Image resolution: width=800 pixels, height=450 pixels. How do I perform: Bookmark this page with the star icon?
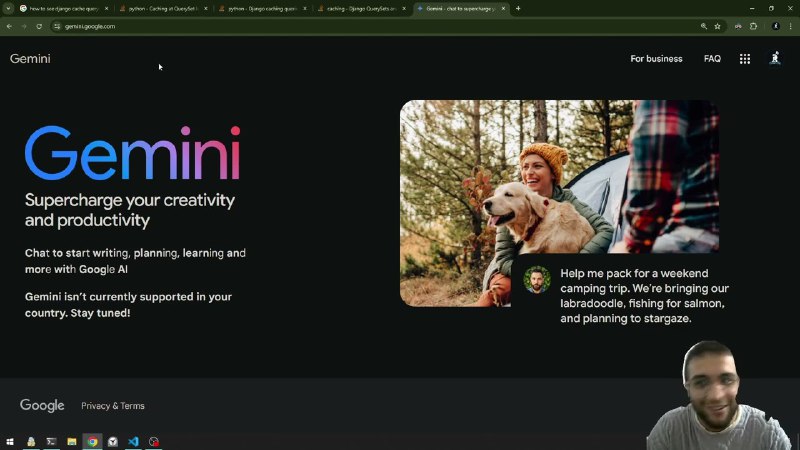coord(717,26)
